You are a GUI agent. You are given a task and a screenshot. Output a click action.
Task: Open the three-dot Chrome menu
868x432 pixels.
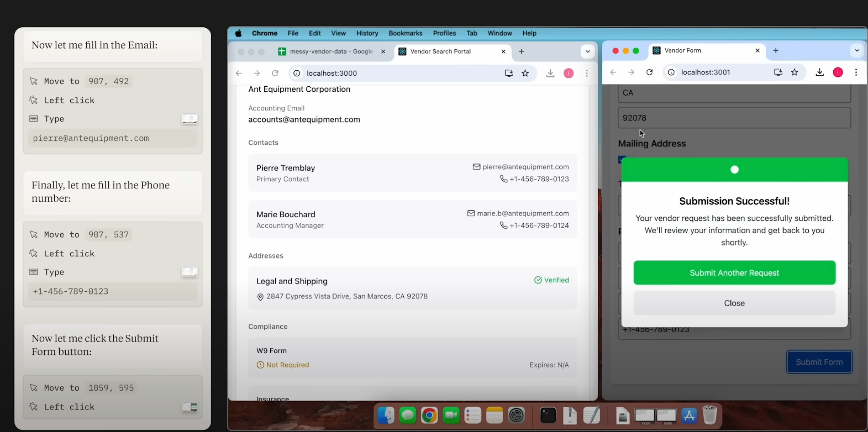[x=856, y=72]
